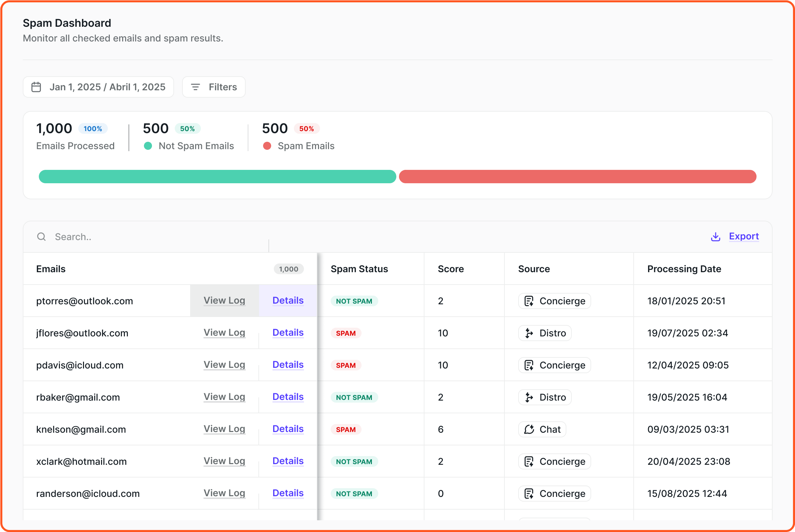
Task: Click the calendar icon in the date selector
Action: click(37, 87)
